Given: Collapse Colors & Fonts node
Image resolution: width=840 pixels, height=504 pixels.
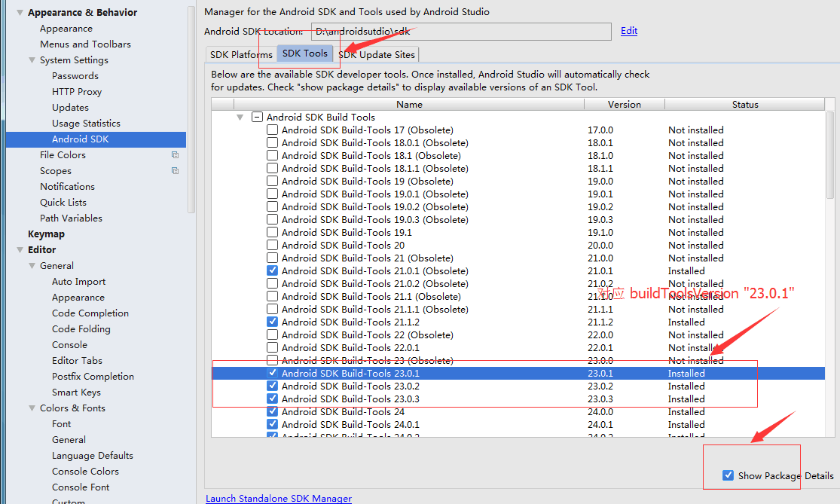Looking at the screenshot, I should pyautogui.click(x=32, y=408).
